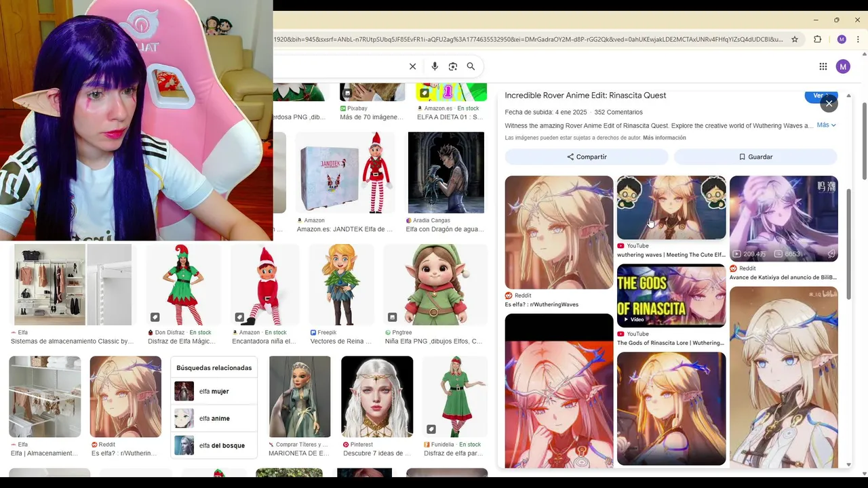Click the 352 Comentarios text
Screen dimensions: 868x488
click(x=618, y=112)
